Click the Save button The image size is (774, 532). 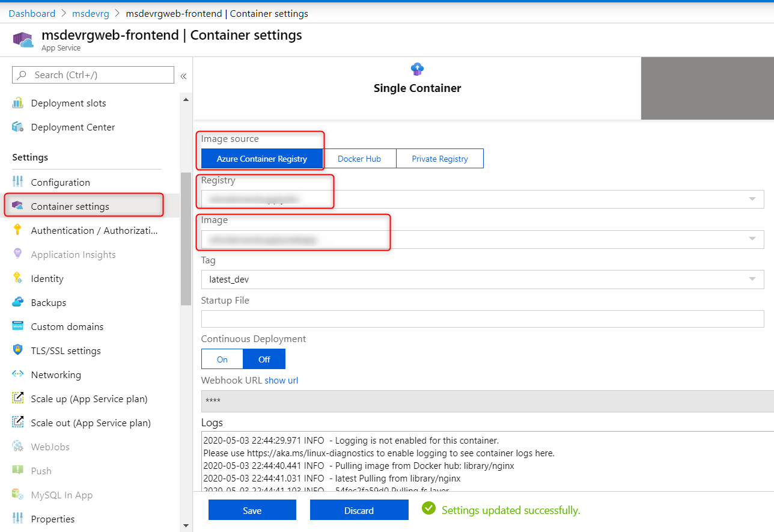pyautogui.click(x=252, y=510)
